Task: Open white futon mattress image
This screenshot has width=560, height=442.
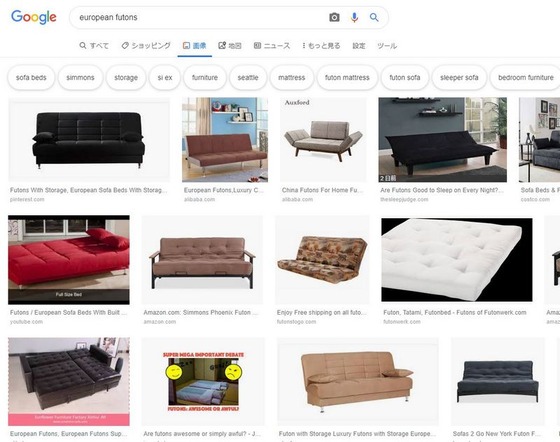Action: tap(457, 260)
